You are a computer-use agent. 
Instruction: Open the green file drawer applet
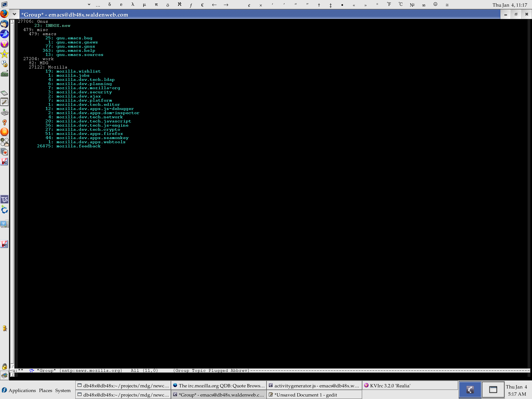pos(4,74)
